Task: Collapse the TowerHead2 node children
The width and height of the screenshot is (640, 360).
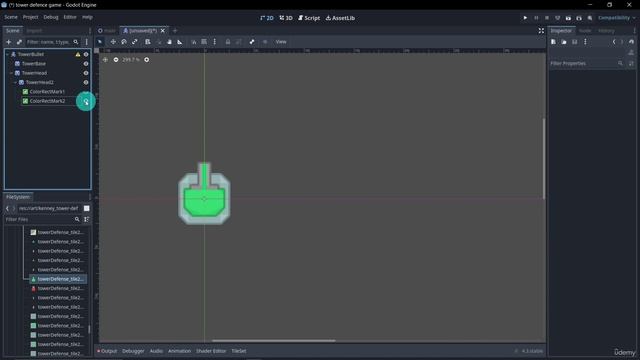Action: [16, 82]
